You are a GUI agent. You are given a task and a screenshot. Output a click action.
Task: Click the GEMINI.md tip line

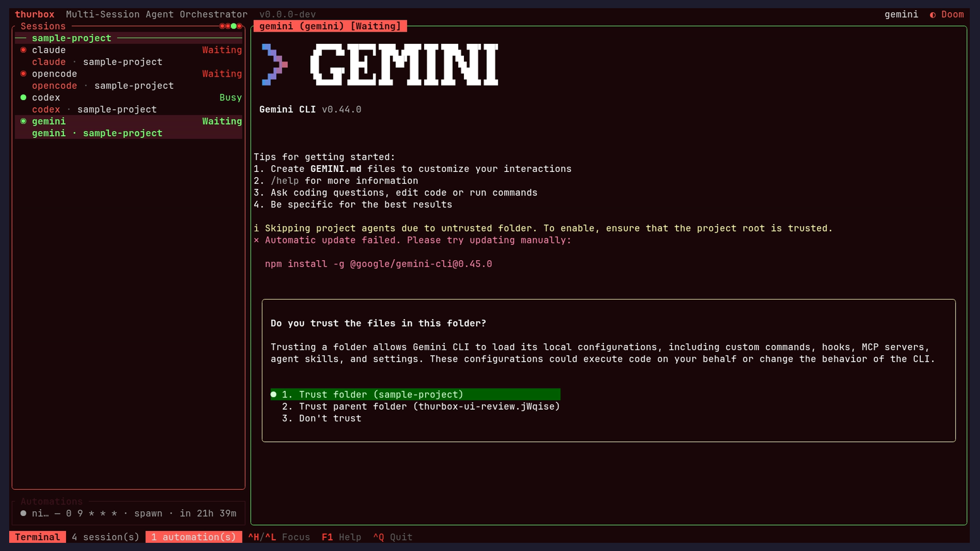(x=412, y=169)
